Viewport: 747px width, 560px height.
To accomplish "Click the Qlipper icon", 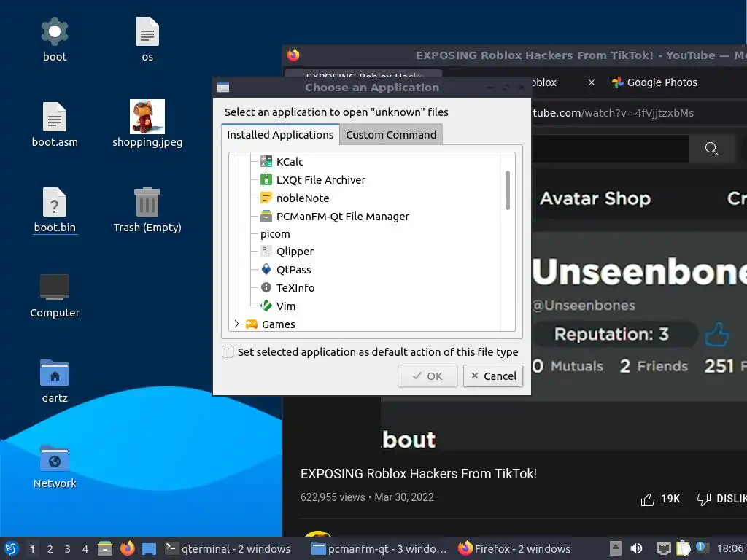I will [266, 252].
